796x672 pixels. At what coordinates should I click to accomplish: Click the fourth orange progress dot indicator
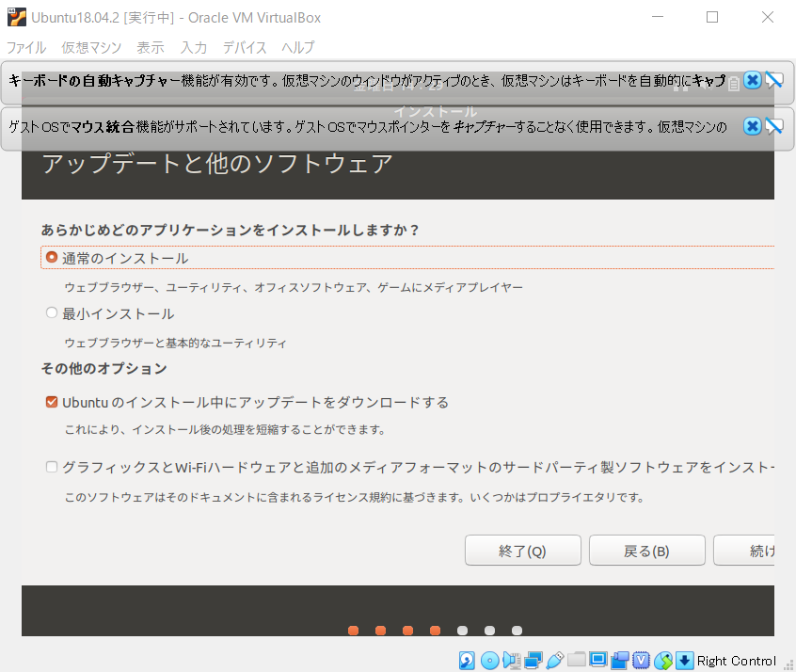tap(435, 631)
